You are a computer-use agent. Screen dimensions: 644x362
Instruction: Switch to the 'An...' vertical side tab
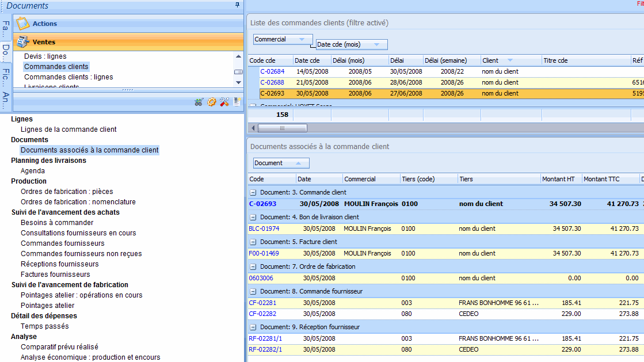click(6, 99)
